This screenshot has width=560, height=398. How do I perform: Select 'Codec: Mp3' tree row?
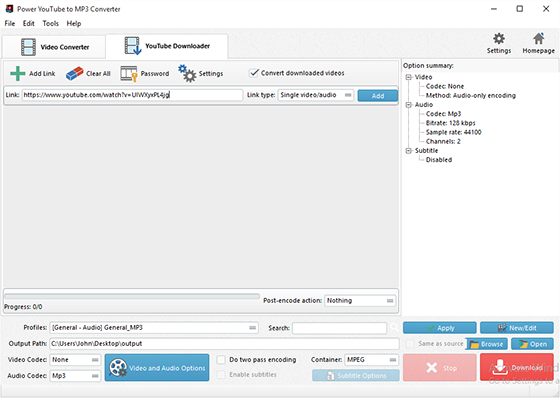point(443,114)
